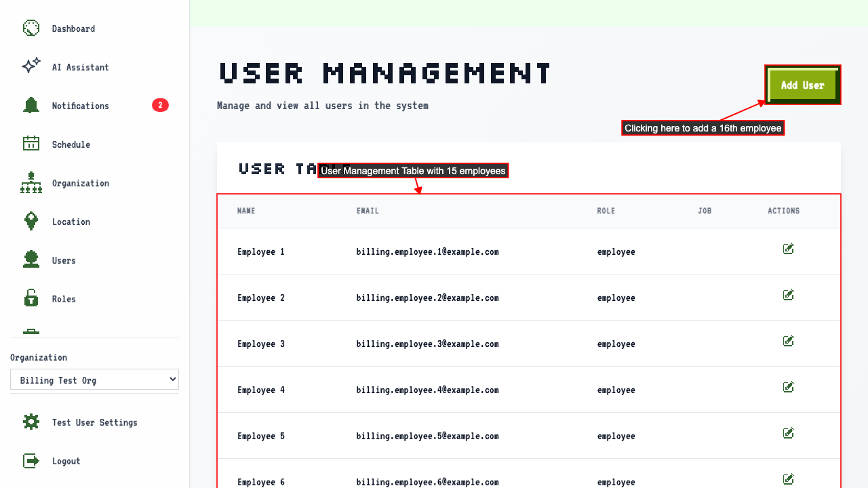Click the Location pin icon
868x488 pixels.
[x=31, y=221]
